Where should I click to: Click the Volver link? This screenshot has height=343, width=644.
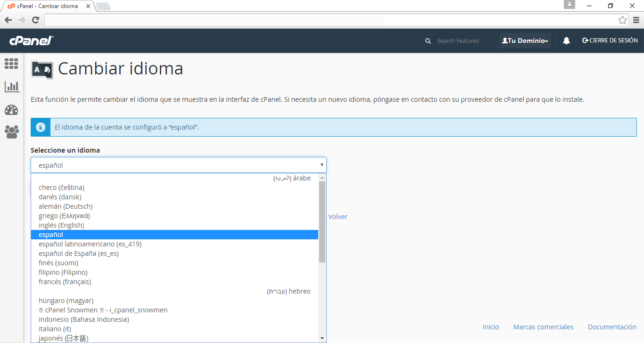click(x=338, y=217)
